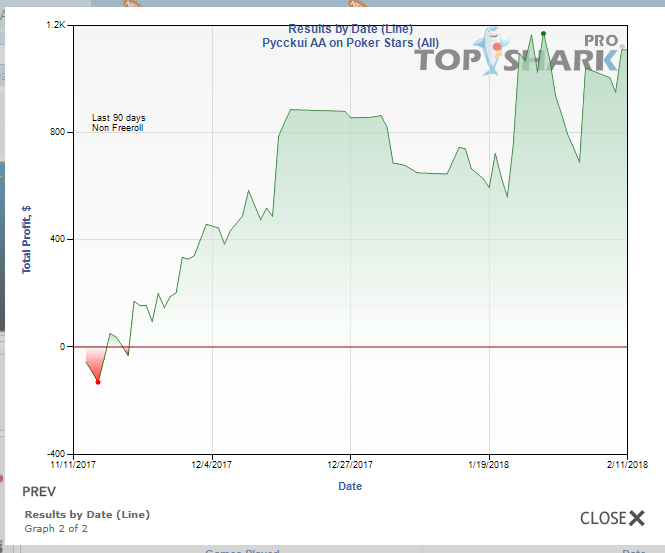Viewport: 665px width, 553px height.
Task: Click the 1/19/2018 date axis label
Action: click(489, 464)
